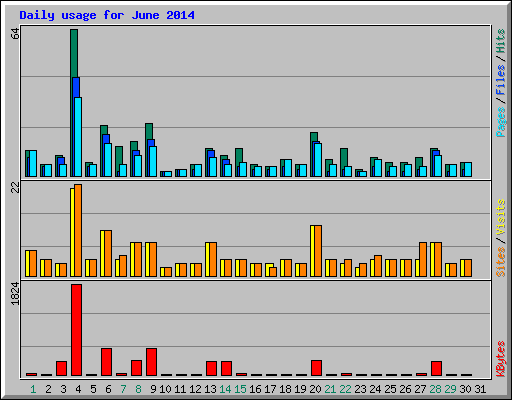Viewport: 512px width, 400px height.
Task: Click the cyan Pages bar for day 1
Action: click(x=33, y=163)
